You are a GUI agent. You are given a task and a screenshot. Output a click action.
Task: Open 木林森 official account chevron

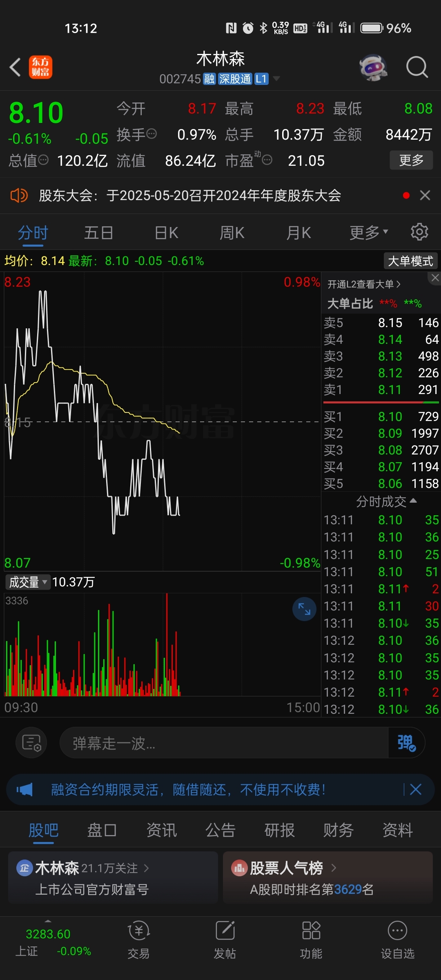(x=146, y=868)
